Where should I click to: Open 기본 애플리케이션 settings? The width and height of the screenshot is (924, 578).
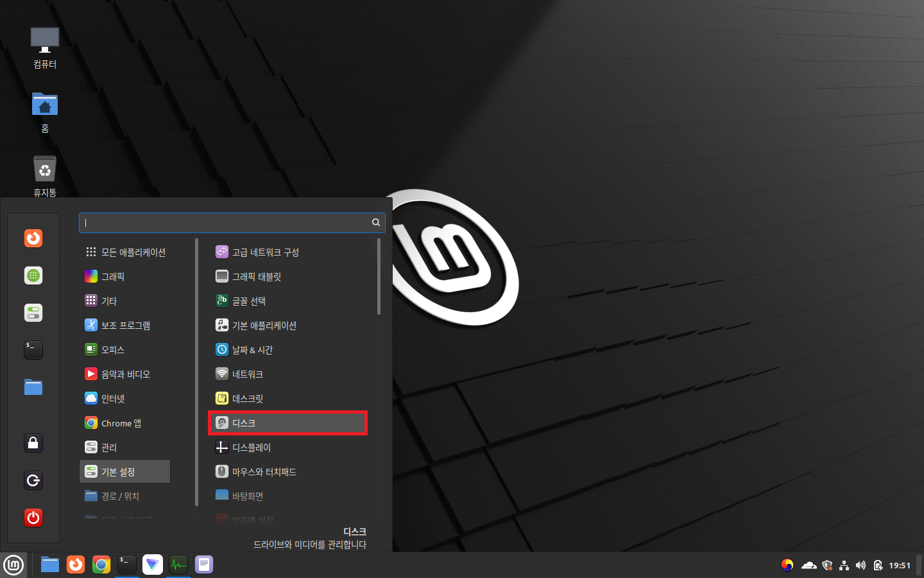click(288, 326)
